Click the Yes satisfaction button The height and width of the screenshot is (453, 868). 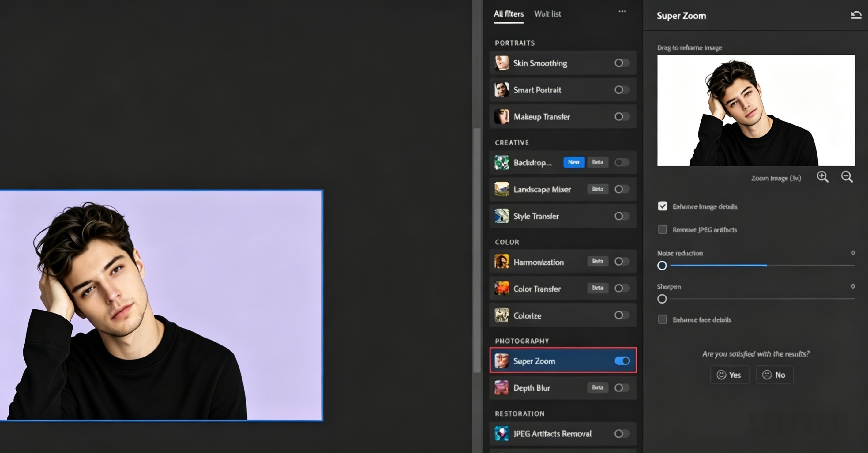click(730, 375)
